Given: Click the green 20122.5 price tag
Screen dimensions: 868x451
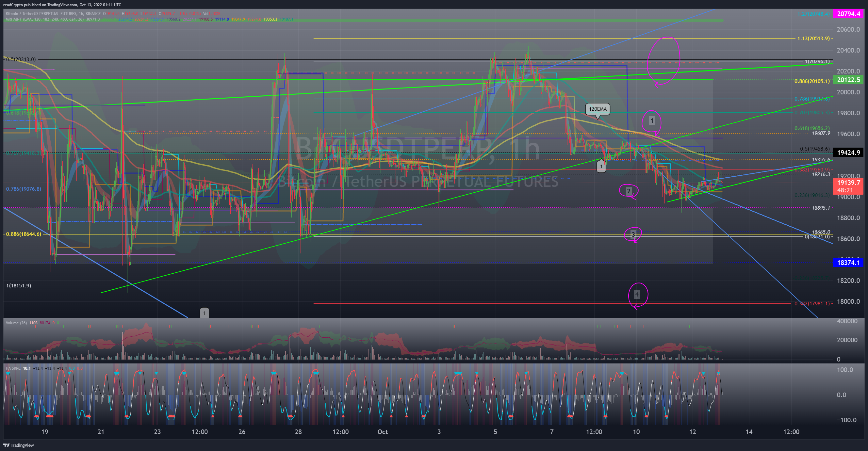Looking at the screenshot, I should pos(848,80).
